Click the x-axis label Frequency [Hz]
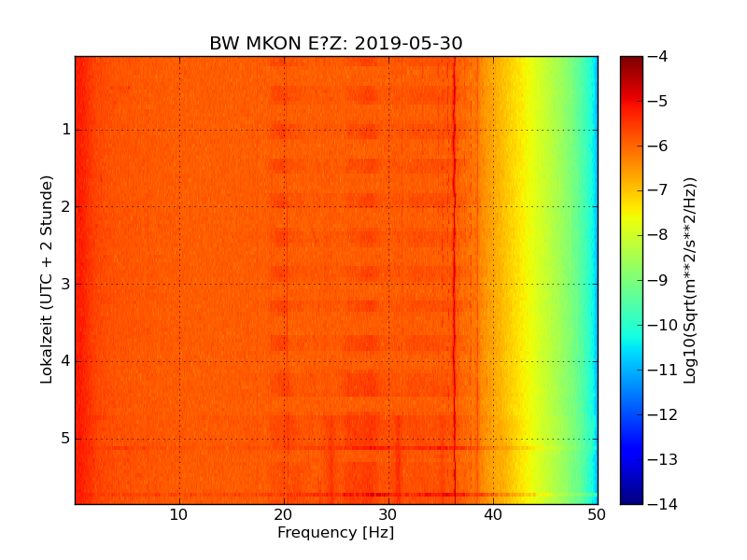The height and width of the screenshot is (560, 747). [336, 532]
